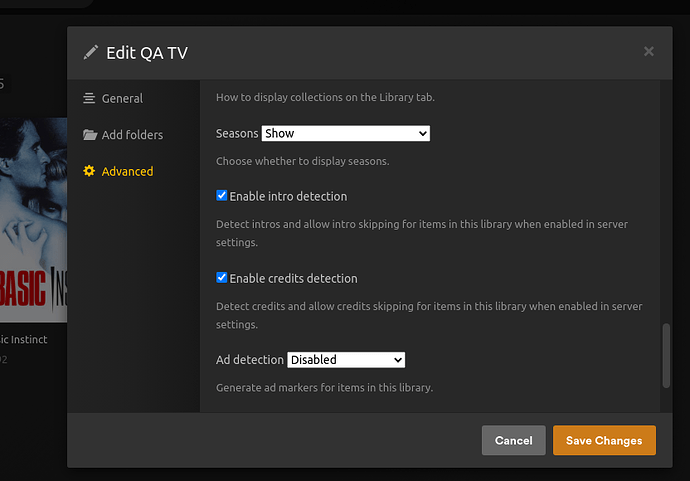Expand the Ad detection dropdown
The width and height of the screenshot is (690, 481).
click(345, 359)
